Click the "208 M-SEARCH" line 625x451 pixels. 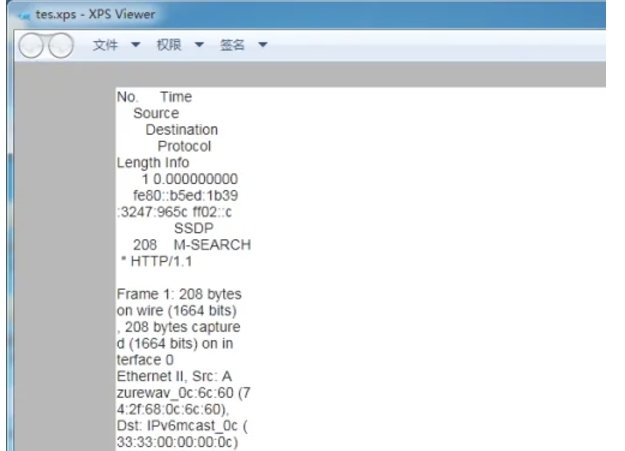192,245
